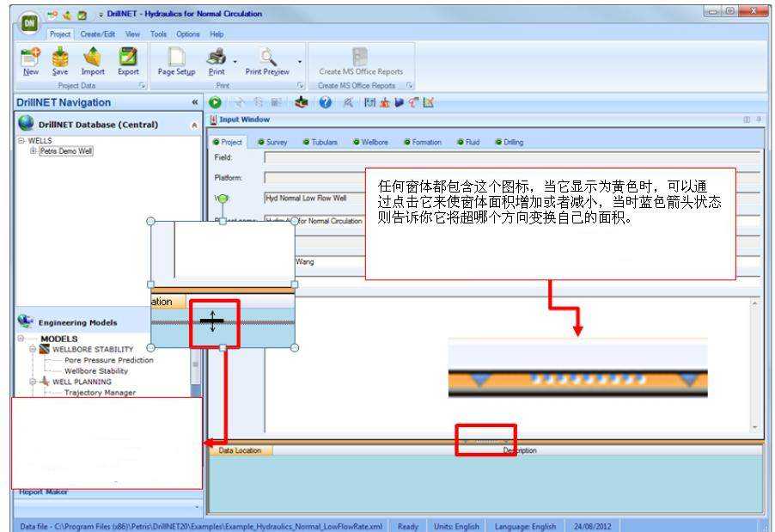The height and width of the screenshot is (532, 775).
Task: Open the Project ribbon tab
Action: point(60,34)
